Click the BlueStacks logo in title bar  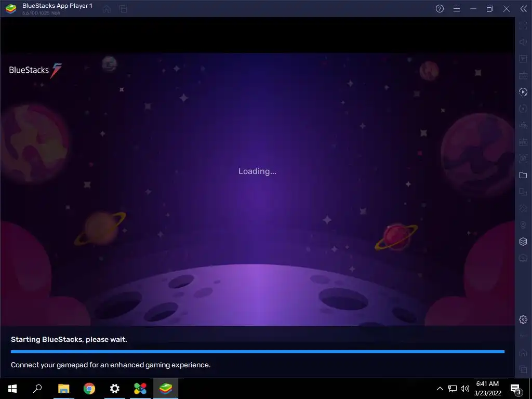[11, 9]
